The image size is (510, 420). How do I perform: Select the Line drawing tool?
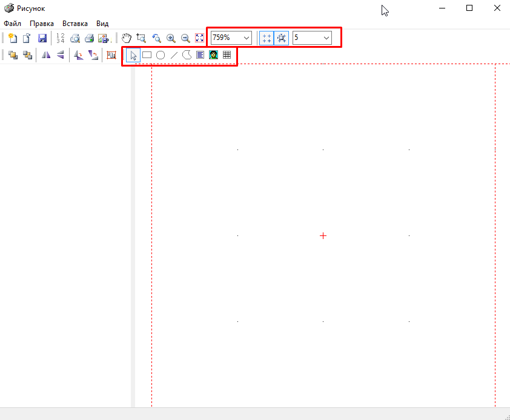(x=174, y=55)
